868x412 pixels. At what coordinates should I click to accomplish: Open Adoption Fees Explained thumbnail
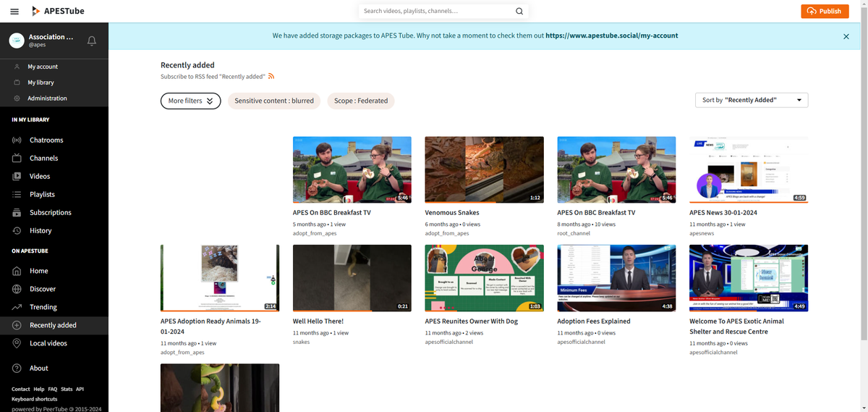click(616, 278)
